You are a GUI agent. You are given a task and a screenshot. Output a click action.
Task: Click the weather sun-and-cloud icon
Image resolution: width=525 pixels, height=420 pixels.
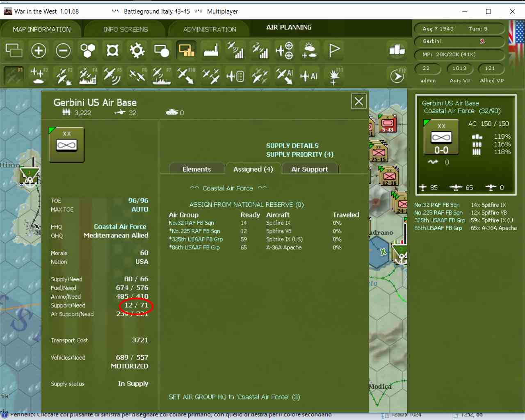[309, 50]
